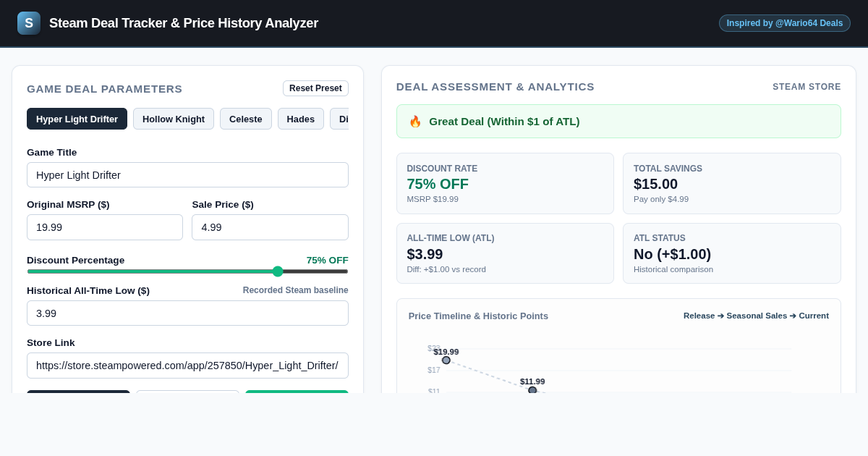Click the Original MSRP input field

(105, 227)
